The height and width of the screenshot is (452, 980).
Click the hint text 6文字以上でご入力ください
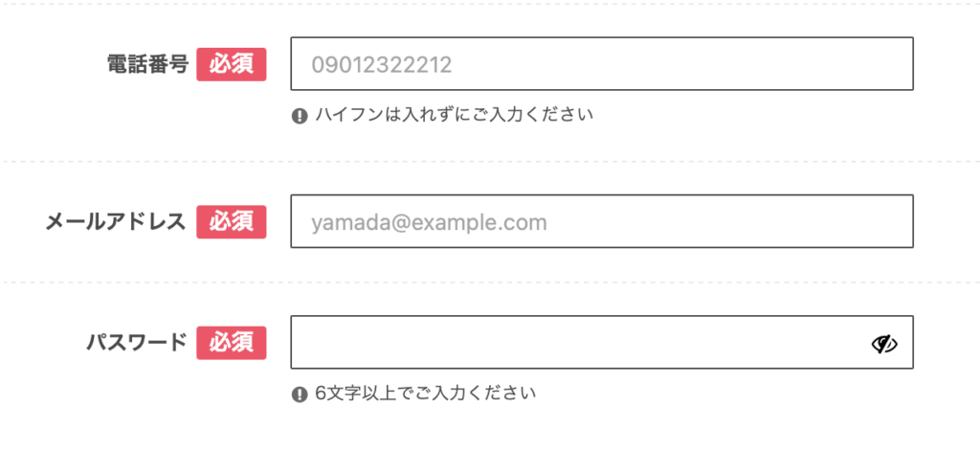(425, 394)
